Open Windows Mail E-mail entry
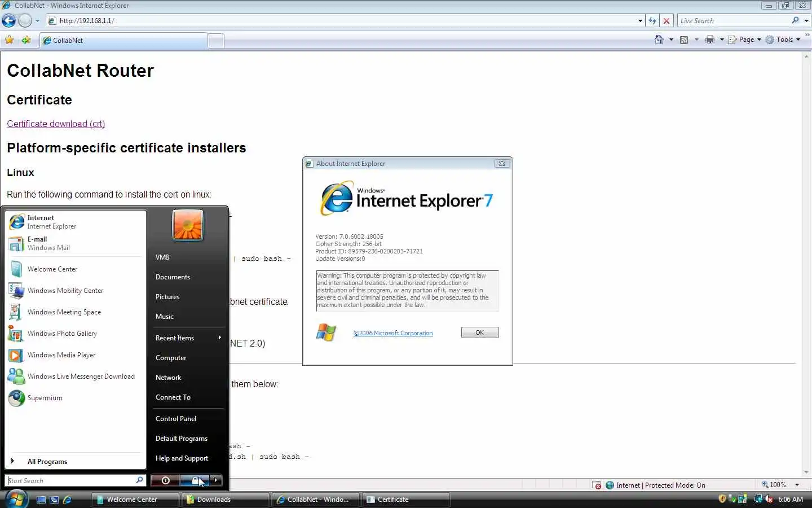Viewport: 812px width, 508px height. 76,243
